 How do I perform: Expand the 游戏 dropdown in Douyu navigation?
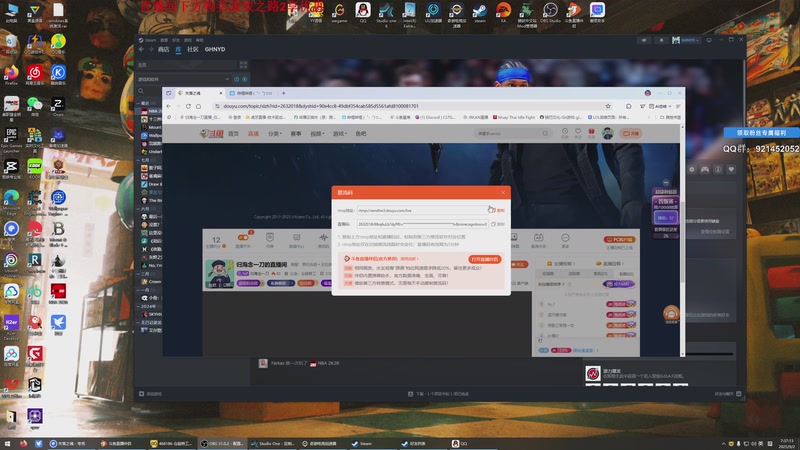click(x=340, y=134)
